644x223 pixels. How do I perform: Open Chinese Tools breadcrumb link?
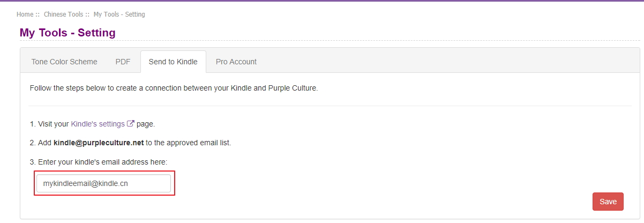click(63, 14)
